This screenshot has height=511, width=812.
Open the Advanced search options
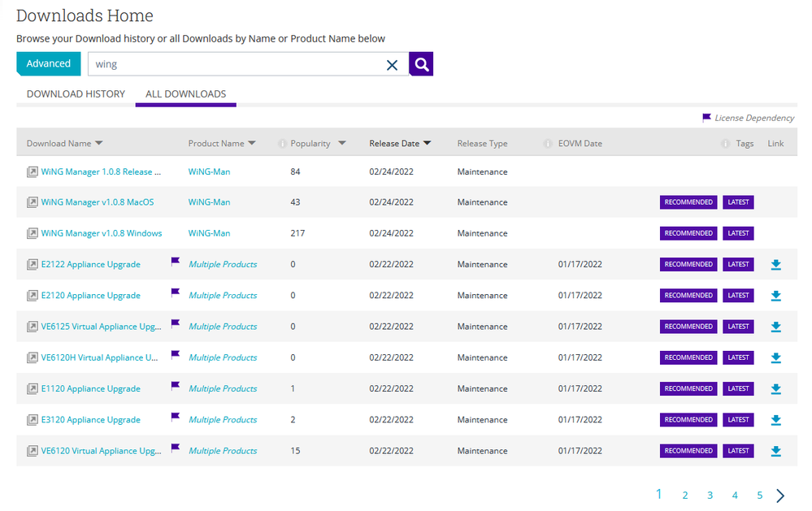(49, 63)
